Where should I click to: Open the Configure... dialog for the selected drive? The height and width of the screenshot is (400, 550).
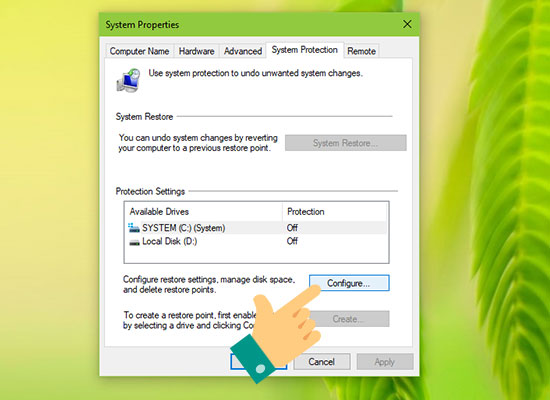tap(349, 283)
